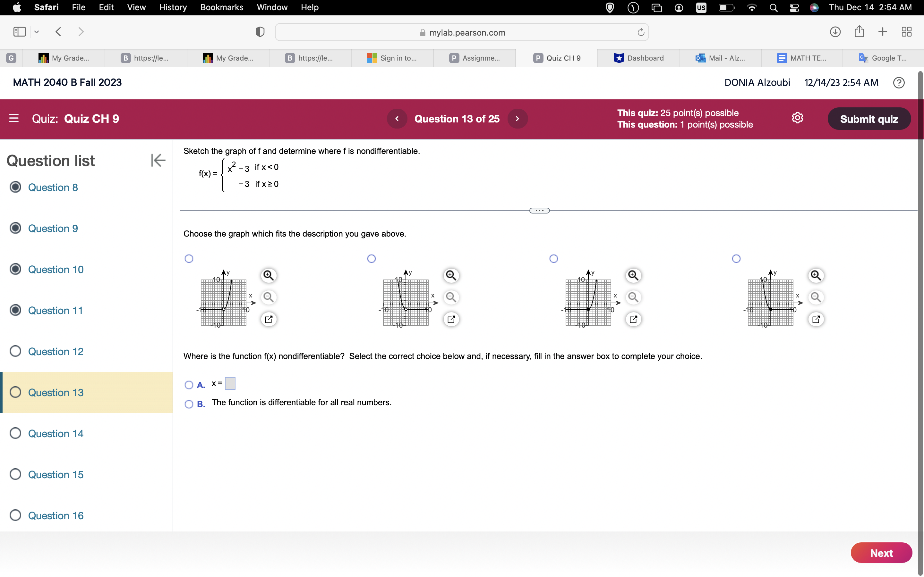Click the help question mark icon

click(x=899, y=82)
